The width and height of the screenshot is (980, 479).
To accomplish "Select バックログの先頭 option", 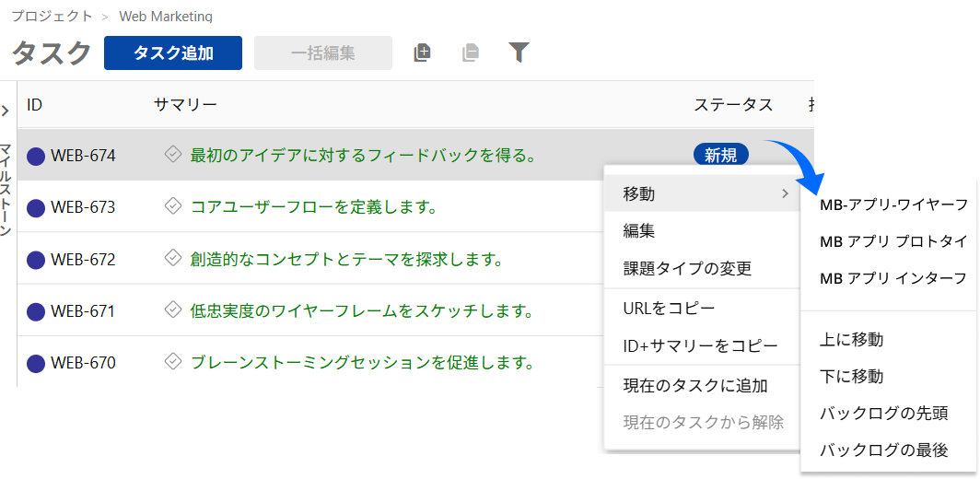I will (x=883, y=414).
